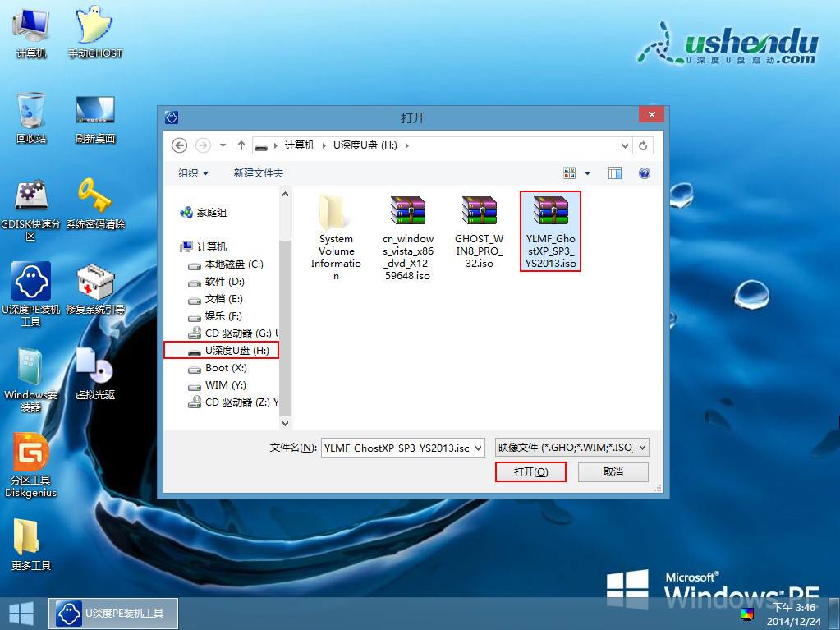Open the dialog help icon

645,173
